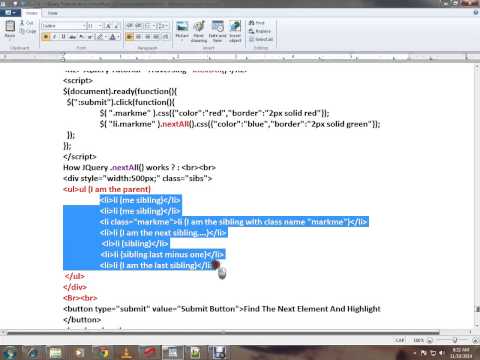Click the 'ul (I am the parent)' line
The image size is (480, 360).
coord(107,189)
